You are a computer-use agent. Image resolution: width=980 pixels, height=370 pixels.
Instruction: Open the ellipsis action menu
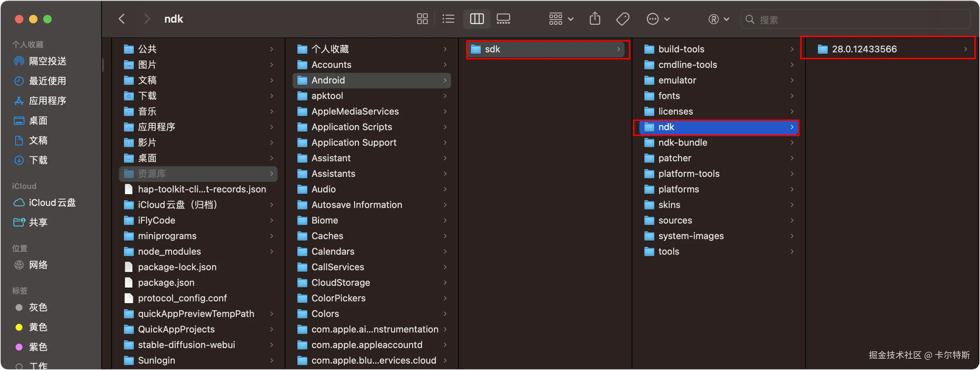click(658, 19)
